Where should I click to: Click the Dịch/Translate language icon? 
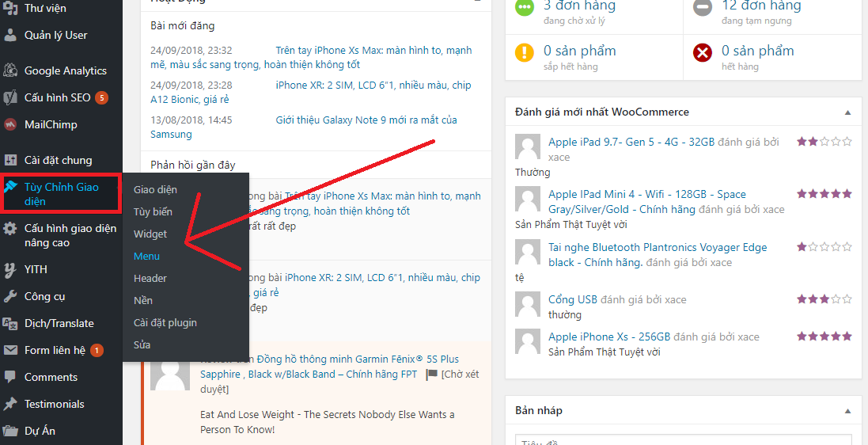point(10,323)
